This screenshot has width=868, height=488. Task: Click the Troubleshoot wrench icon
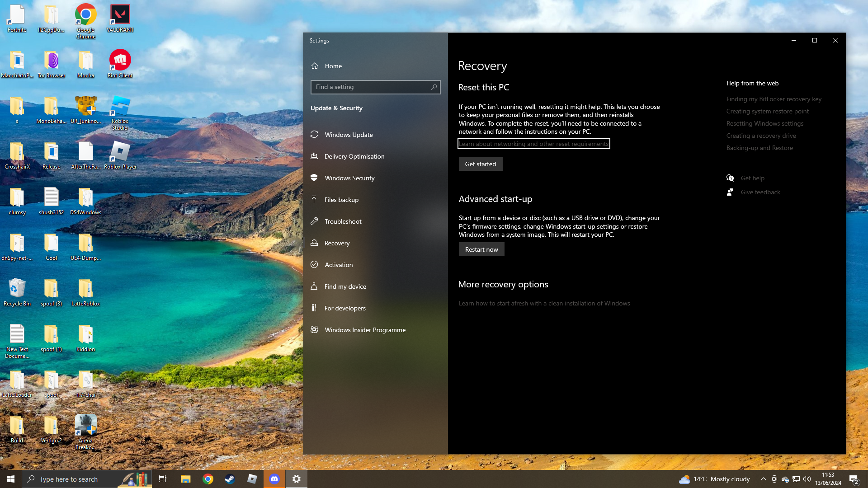click(314, 221)
